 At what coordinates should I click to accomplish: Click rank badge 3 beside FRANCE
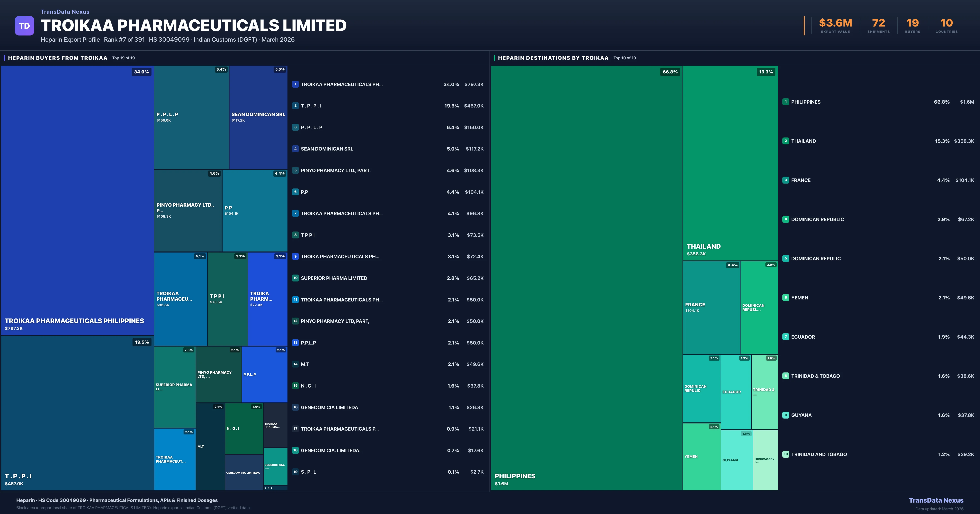pos(786,180)
